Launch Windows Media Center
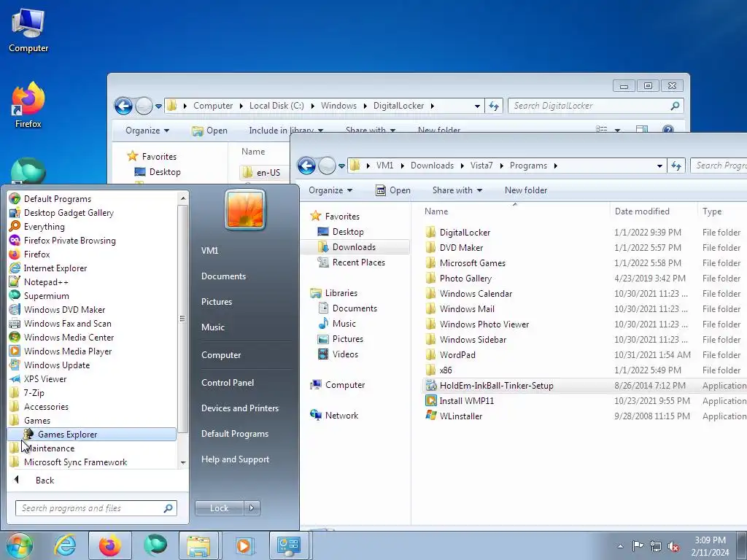Screen dimensions: 747x560 (x=69, y=337)
